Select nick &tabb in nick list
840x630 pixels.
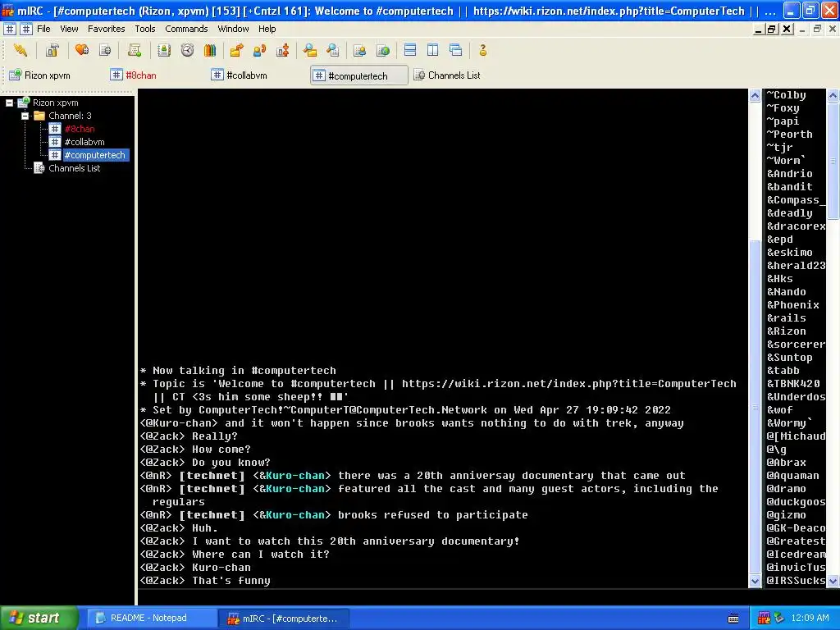tap(783, 371)
